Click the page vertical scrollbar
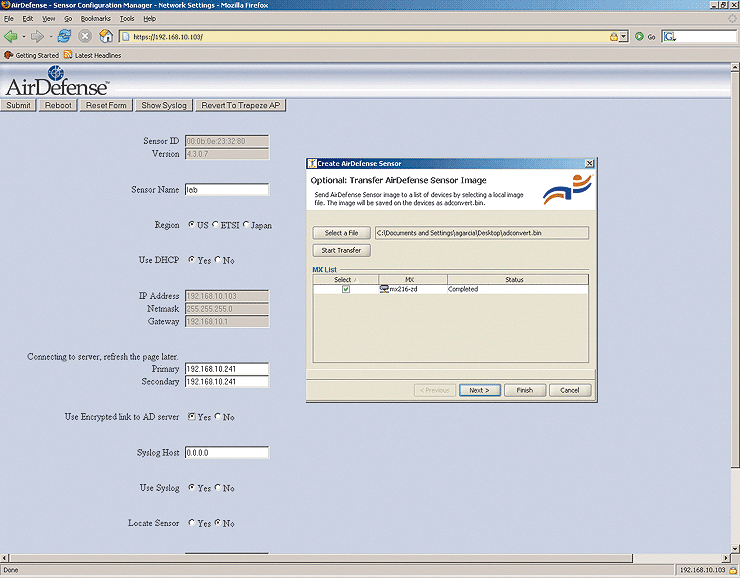 tap(735, 269)
